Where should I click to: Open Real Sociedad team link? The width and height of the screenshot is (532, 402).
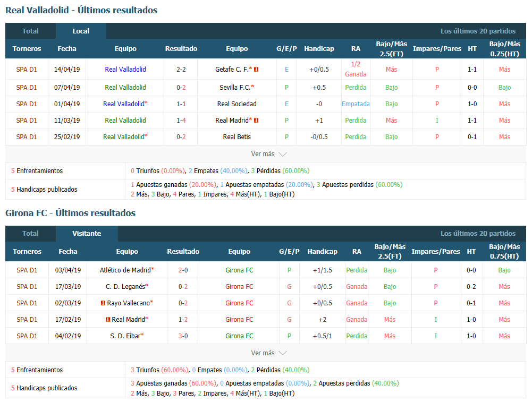[x=237, y=104]
